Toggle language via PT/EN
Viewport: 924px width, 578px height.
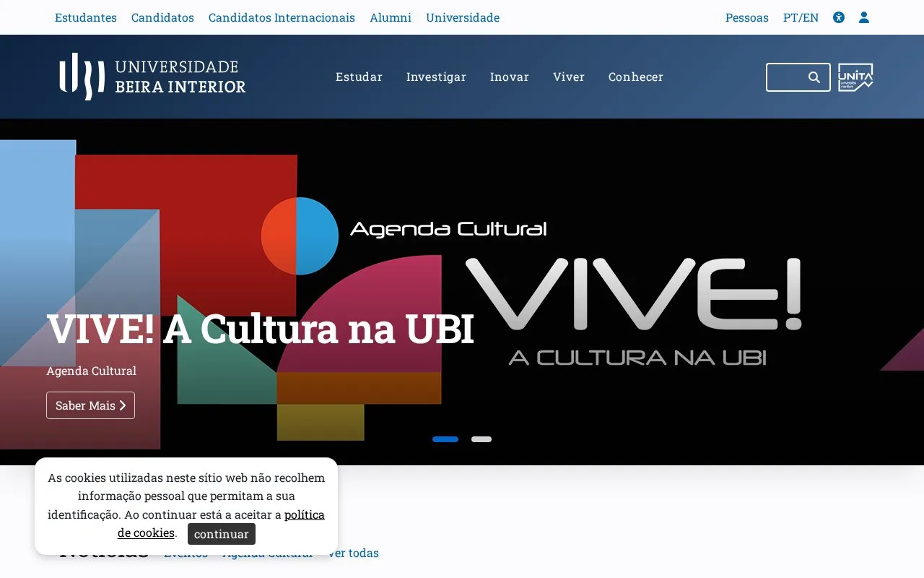click(801, 17)
